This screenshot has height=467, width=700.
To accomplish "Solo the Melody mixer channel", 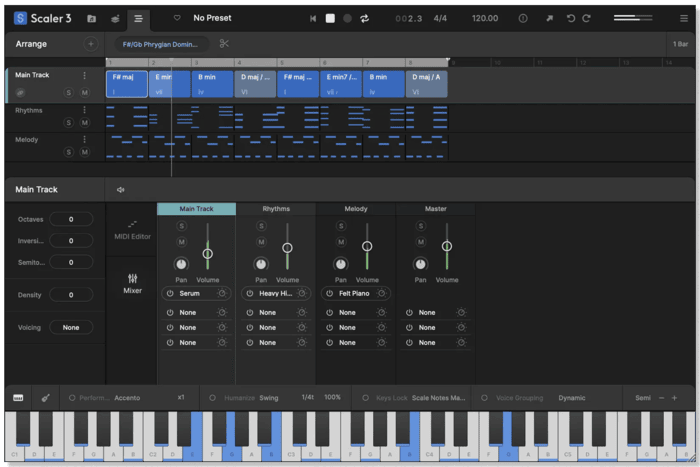I will pyautogui.click(x=341, y=226).
